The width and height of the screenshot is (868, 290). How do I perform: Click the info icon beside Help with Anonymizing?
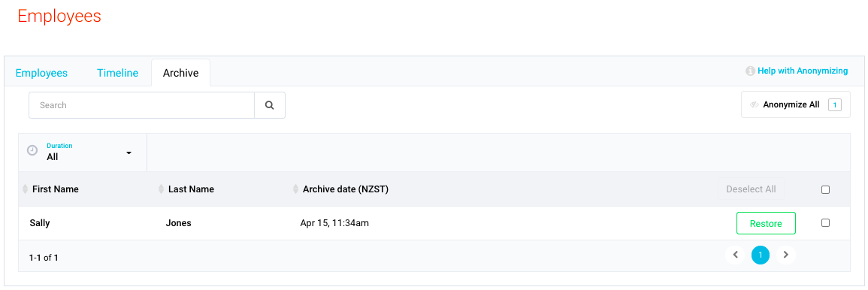tap(751, 71)
